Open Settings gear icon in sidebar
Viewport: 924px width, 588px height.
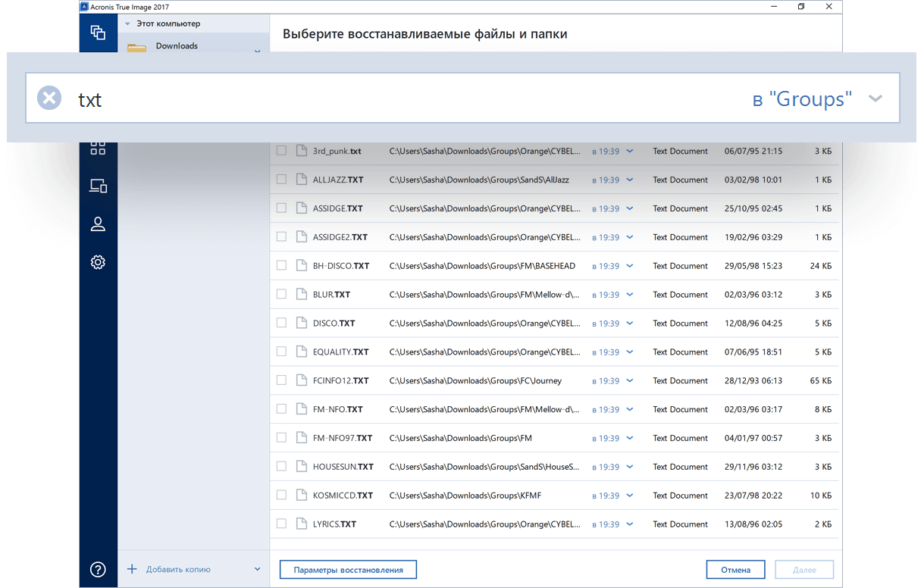coord(98,262)
